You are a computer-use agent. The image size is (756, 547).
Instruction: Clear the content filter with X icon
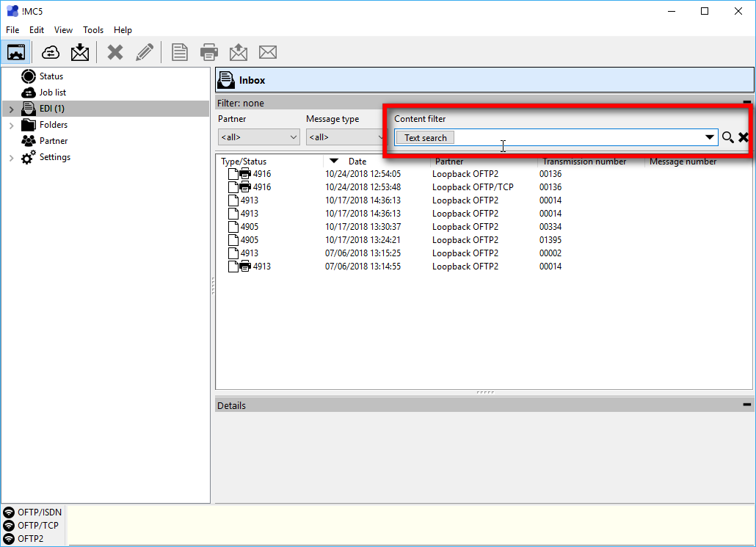(744, 137)
